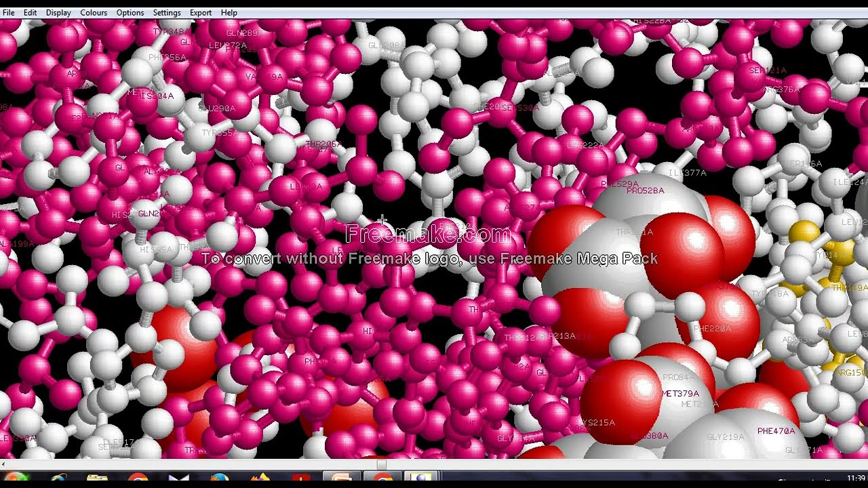868x488 pixels.
Task: Pick the PHE220A residue label
Action: click(x=713, y=329)
